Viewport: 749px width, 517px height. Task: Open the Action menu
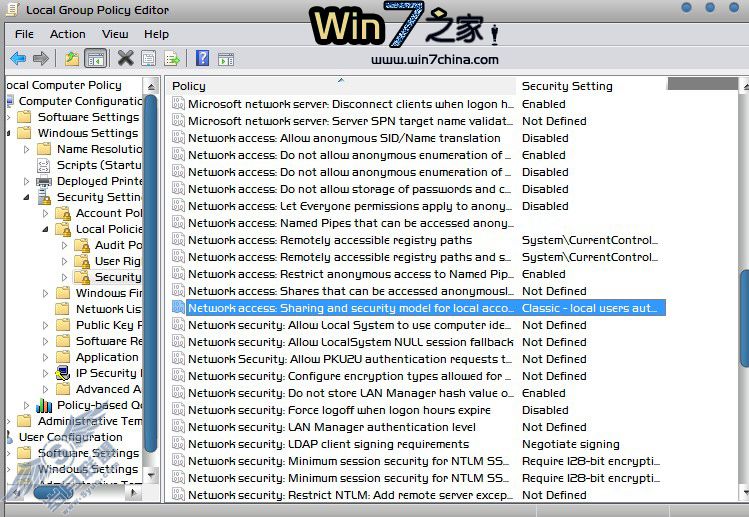pyautogui.click(x=68, y=34)
